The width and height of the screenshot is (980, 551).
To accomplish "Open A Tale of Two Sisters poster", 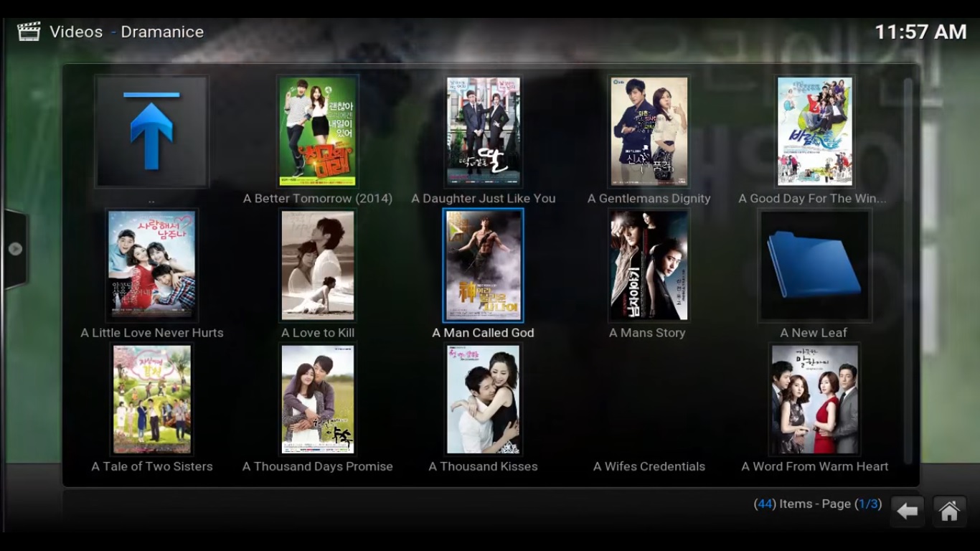I will [x=151, y=400].
